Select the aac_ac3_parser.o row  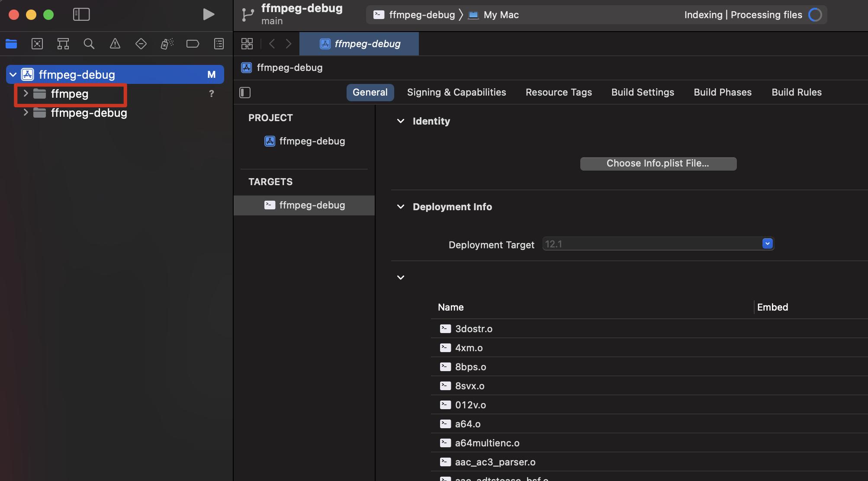click(649, 462)
